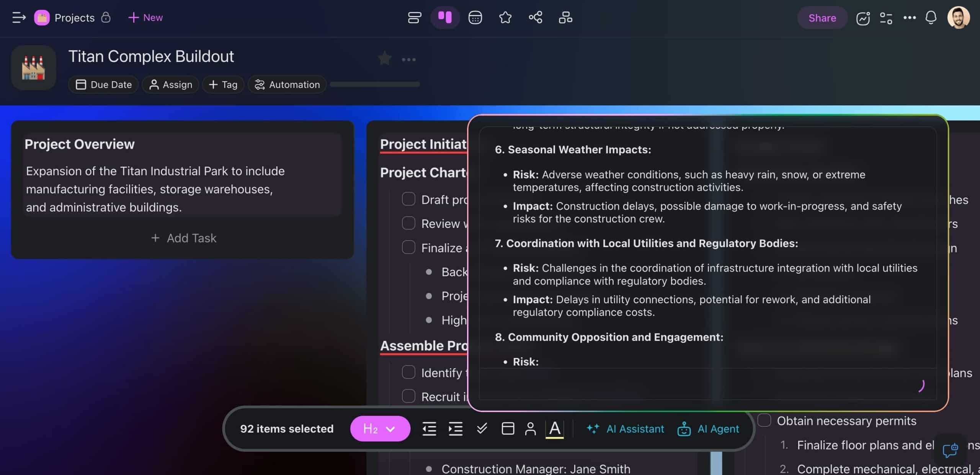
Task: Open the three-dot menu beside project title
Action: (408, 60)
